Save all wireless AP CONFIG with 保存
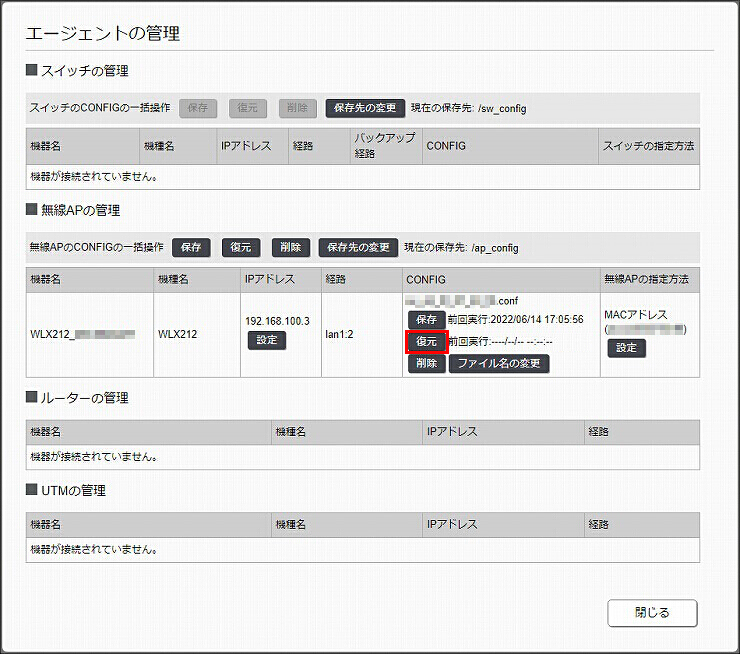The height and width of the screenshot is (654, 740). point(191,247)
